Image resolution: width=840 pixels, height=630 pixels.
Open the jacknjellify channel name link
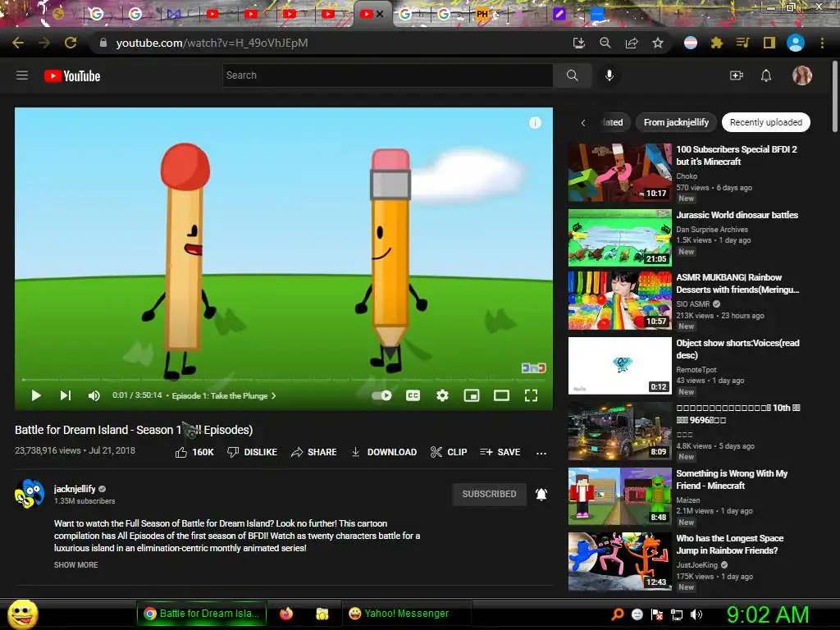(x=75, y=489)
